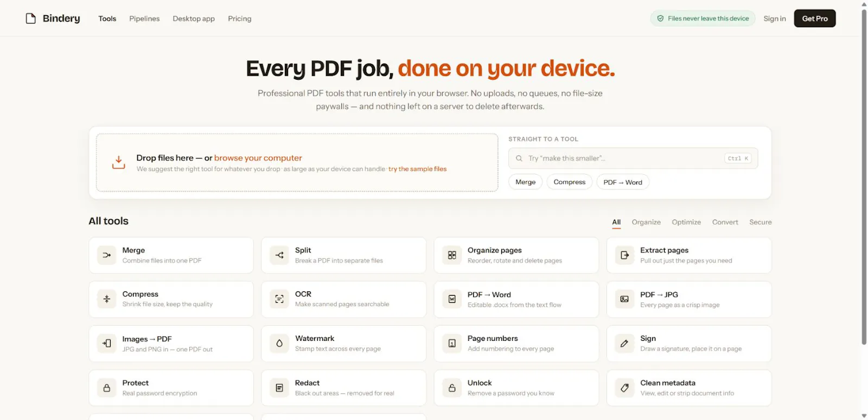
Task: Open the try the sample files link
Action: 418,169
